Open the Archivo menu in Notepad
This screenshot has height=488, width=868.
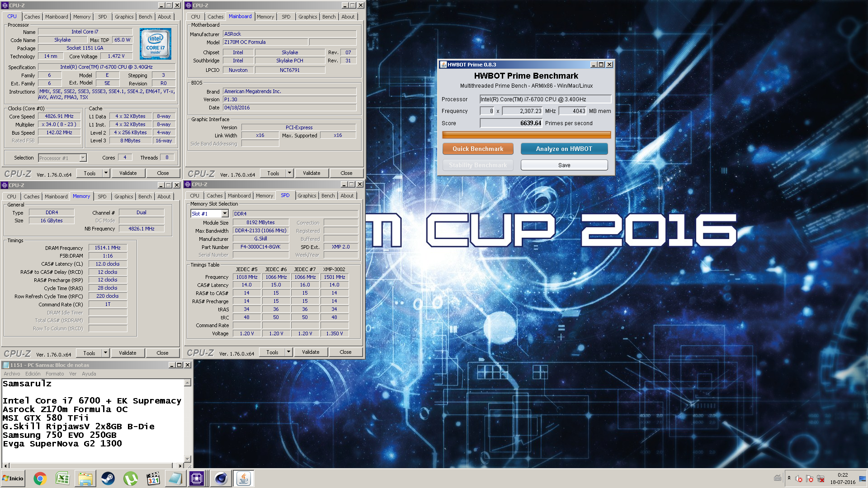[x=12, y=374]
